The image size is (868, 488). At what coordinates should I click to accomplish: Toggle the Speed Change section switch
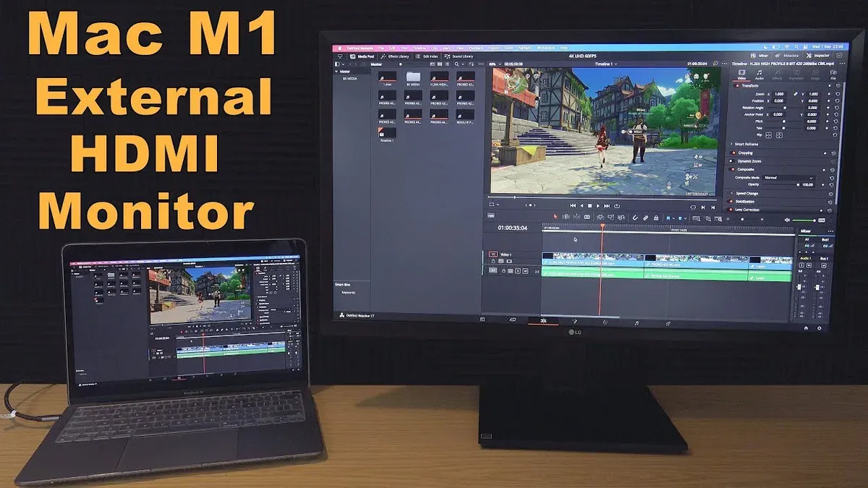pos(732,193)
